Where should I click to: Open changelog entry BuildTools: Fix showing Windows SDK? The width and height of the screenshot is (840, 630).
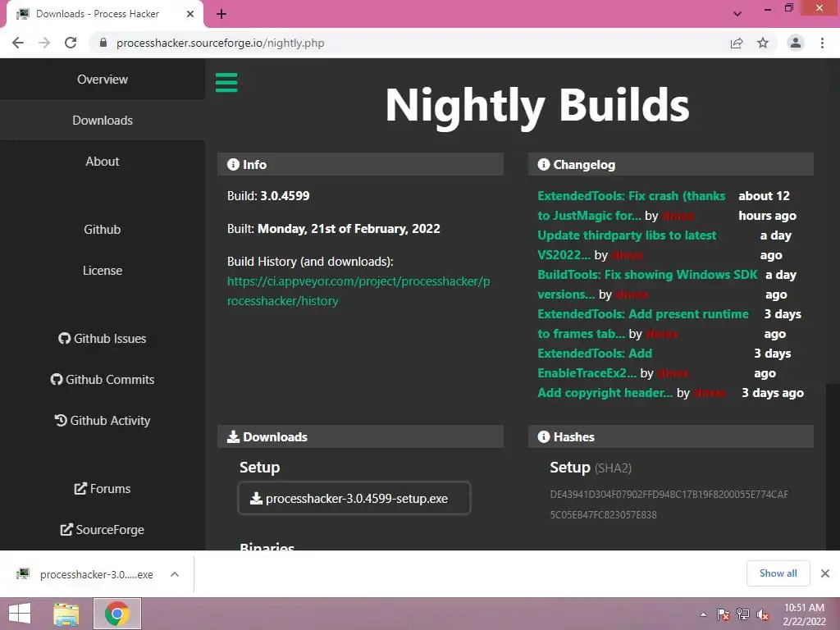[x=647, y=284]
